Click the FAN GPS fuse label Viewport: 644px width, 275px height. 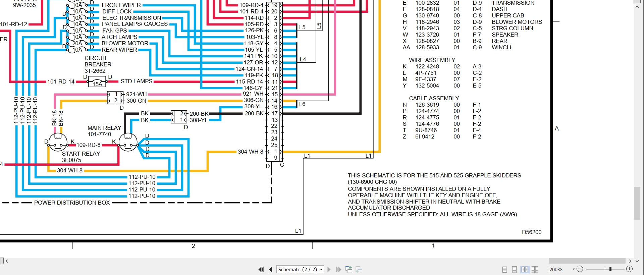coord(114,31)
